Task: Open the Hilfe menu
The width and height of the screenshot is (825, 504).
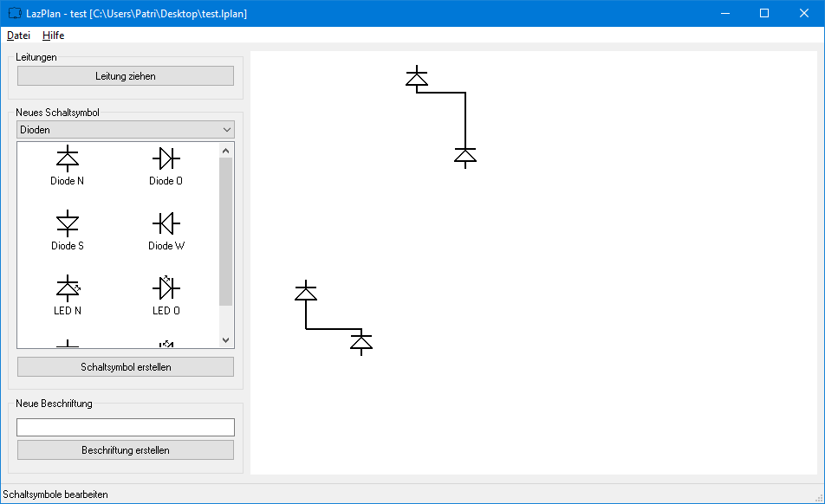Action: (53, 36)
